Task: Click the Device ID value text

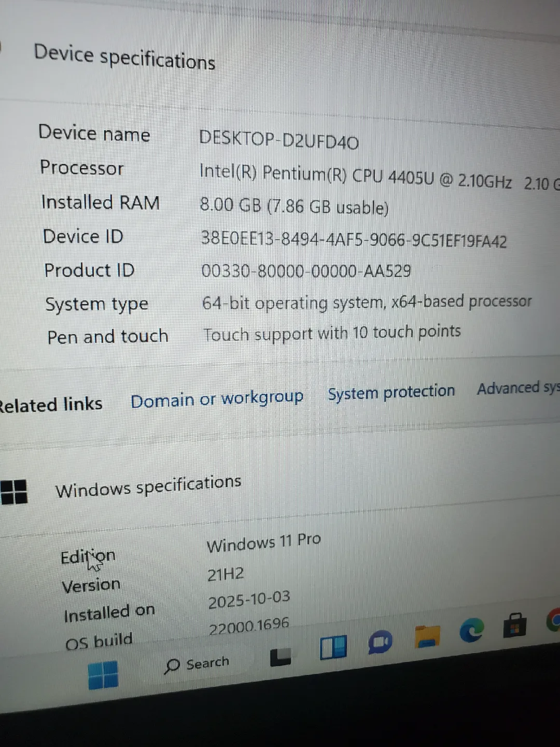Action: pos(354,240)
